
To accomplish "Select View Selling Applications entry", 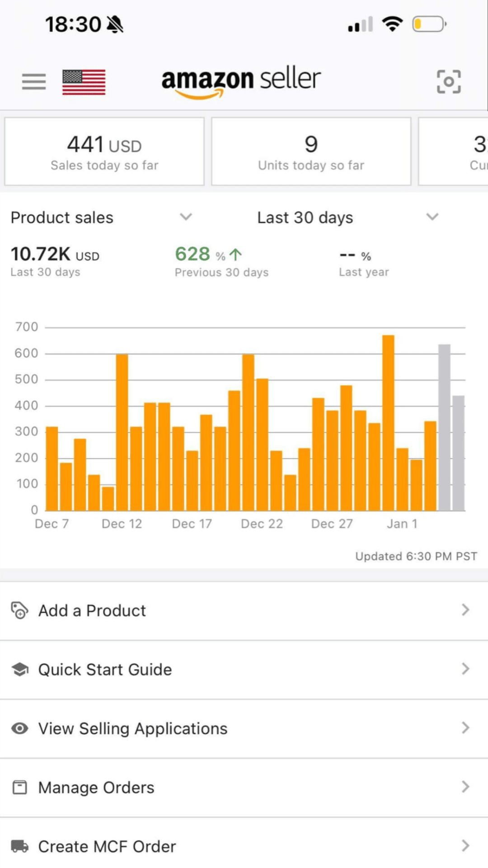I will [133, 728].
